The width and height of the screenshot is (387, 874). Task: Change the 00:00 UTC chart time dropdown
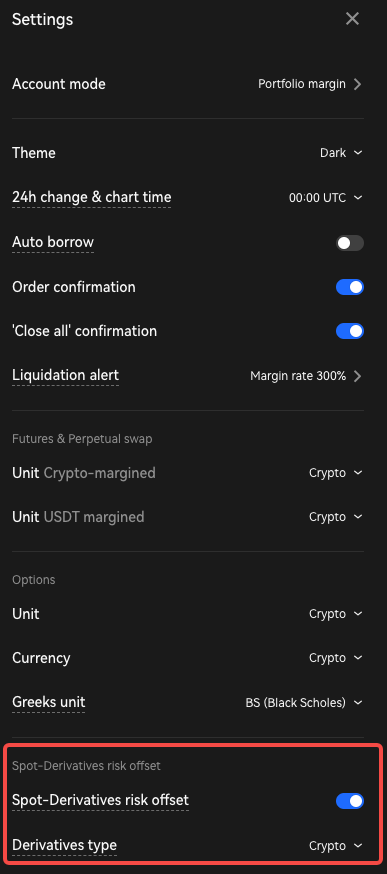[326, 198]
